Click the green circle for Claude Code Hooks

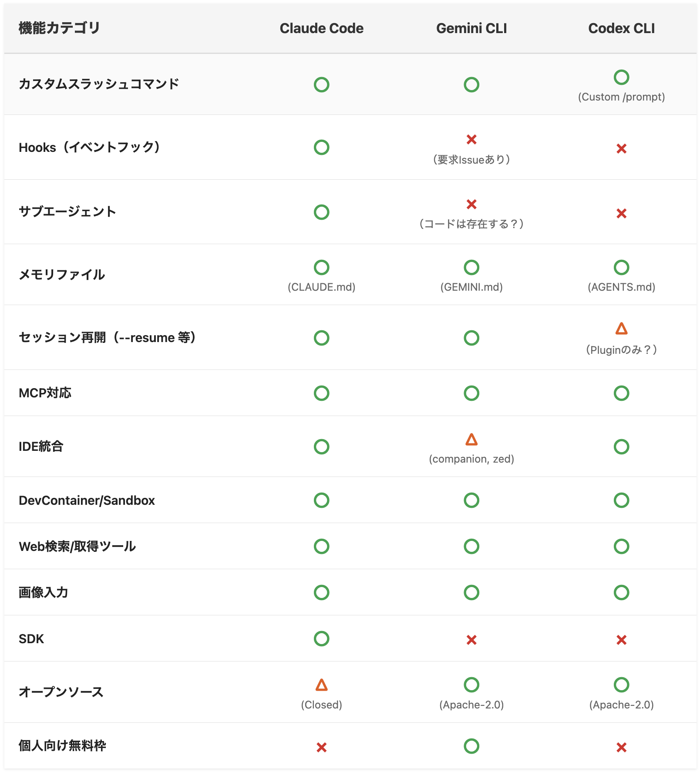click(321, 148)
